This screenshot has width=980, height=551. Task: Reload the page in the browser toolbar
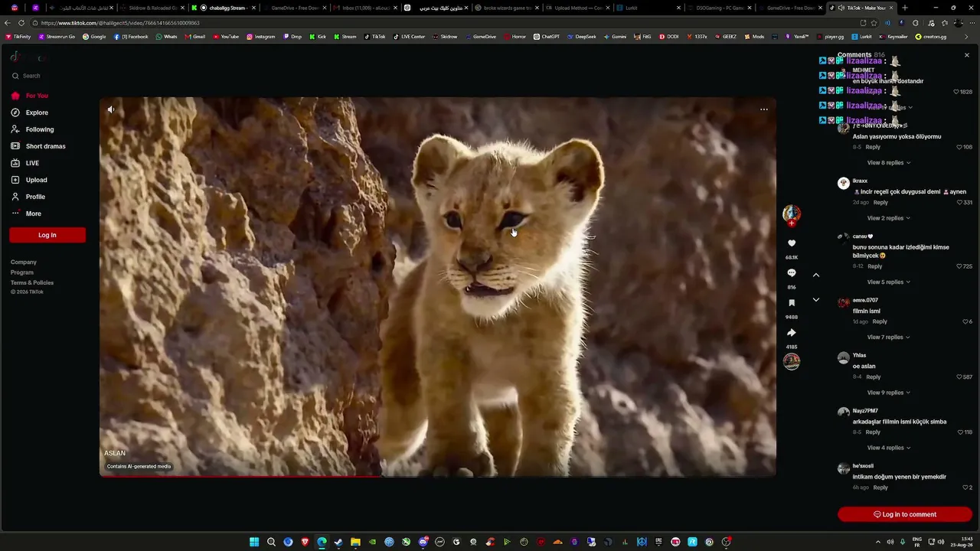click(21, 23)
